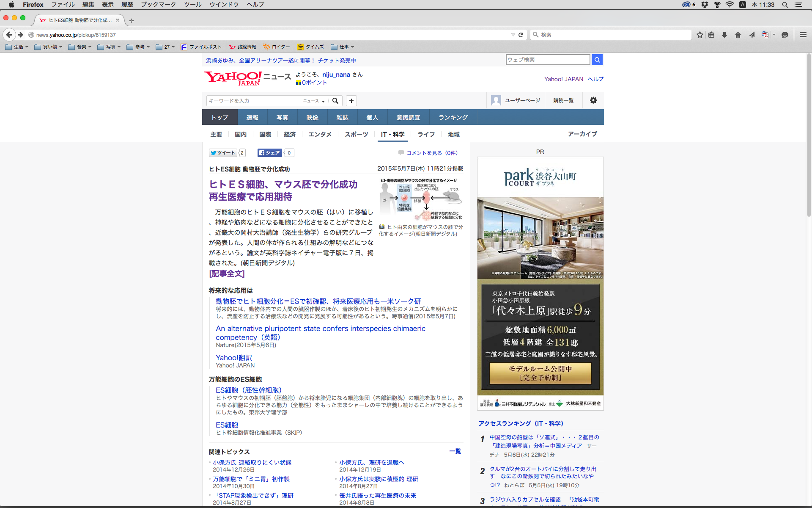Switch to the ランキング navigation tab
The image size is (812, 508).
tap(453, 117)
